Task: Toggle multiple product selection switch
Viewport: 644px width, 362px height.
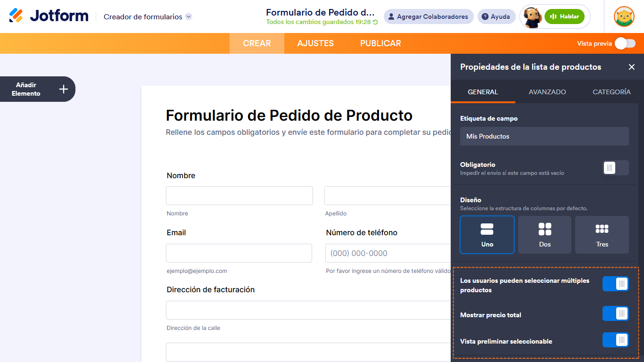Action: [616, 284]
